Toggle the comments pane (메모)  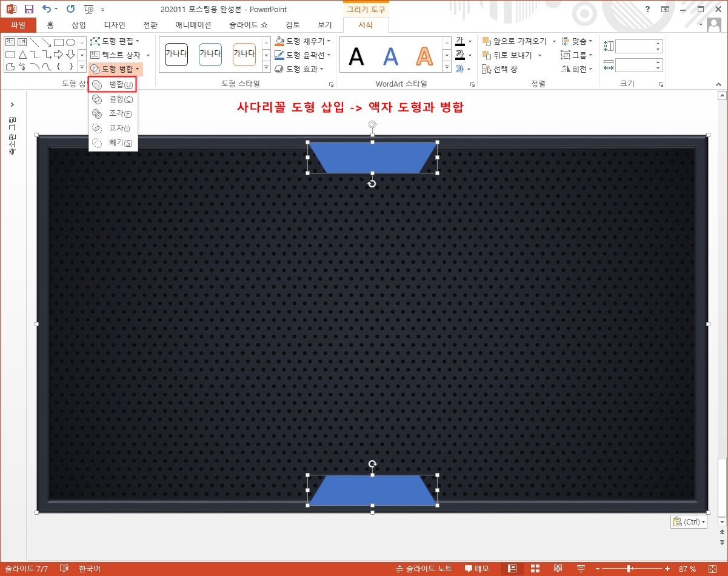(x=477, y=569)
